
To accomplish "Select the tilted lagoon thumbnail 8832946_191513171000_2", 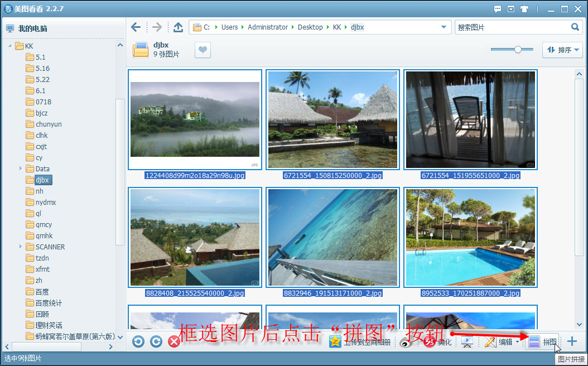I will point(332,237).
